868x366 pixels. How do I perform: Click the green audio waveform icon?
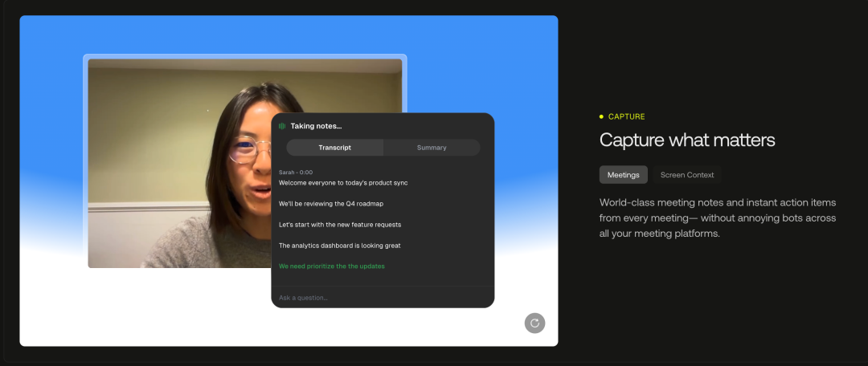[x=282, y=126]
